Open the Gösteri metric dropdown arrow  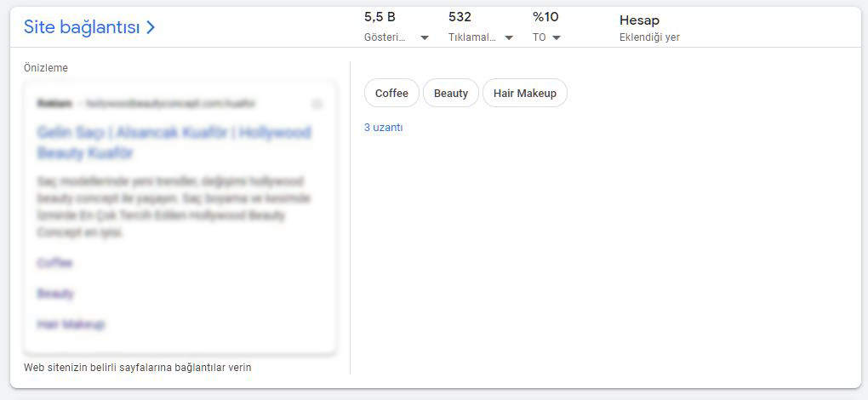[425, 37]
